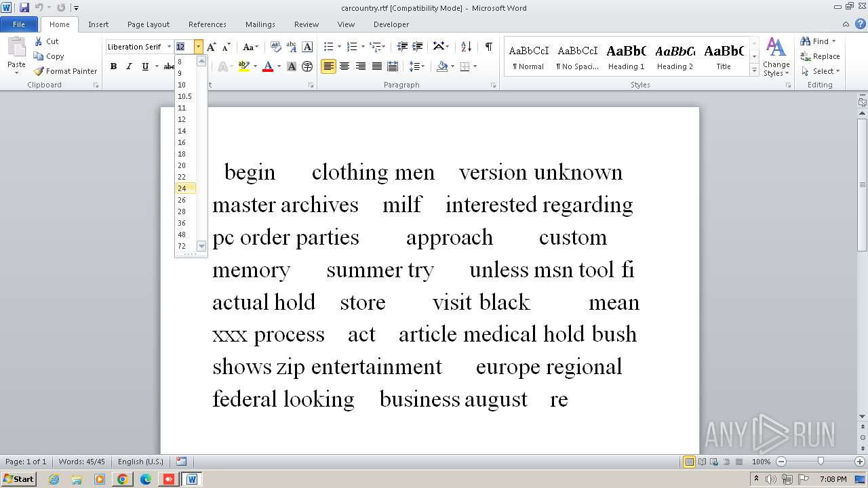
Task: Switch to the References tab
Action: click(208, 24)
